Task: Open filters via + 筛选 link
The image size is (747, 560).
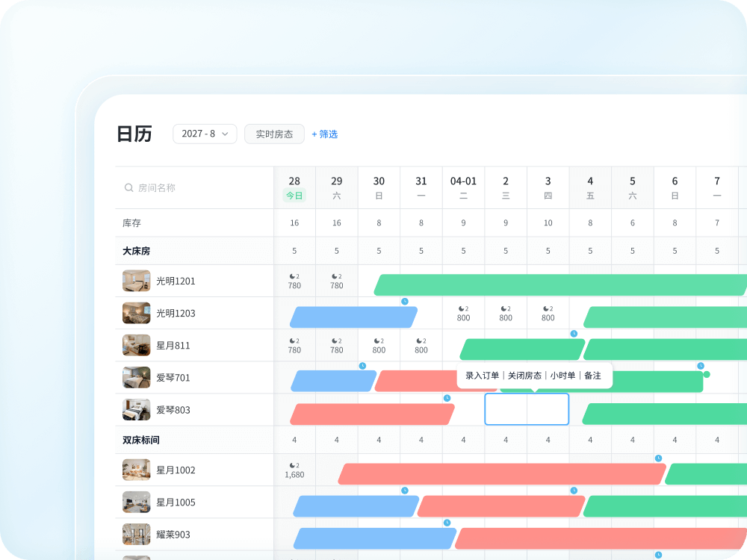Action: (x=325, y=134)
